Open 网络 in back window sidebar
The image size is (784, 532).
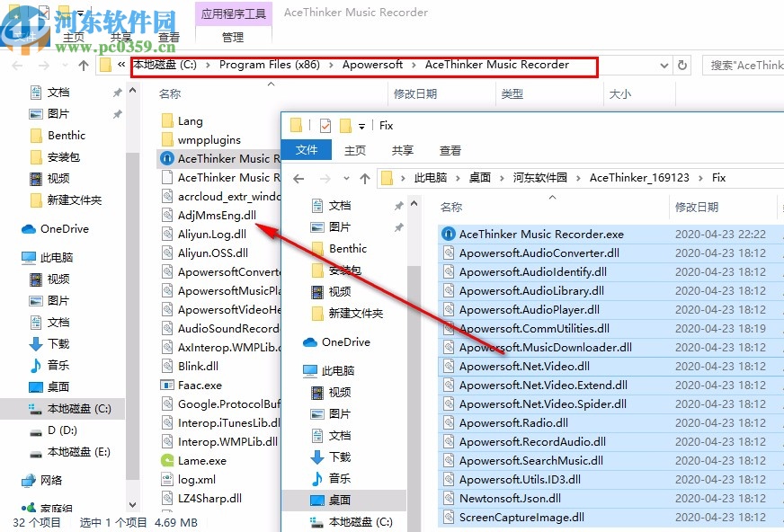click(51, 481)
